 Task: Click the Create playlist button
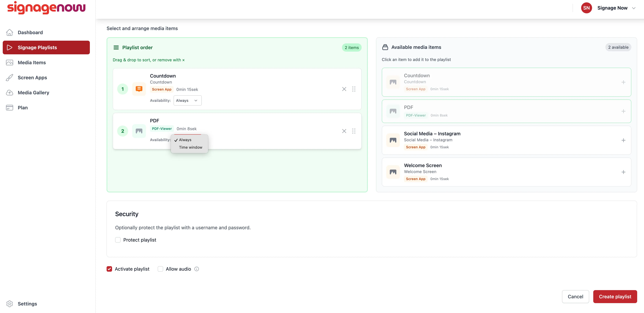(615, 296)
